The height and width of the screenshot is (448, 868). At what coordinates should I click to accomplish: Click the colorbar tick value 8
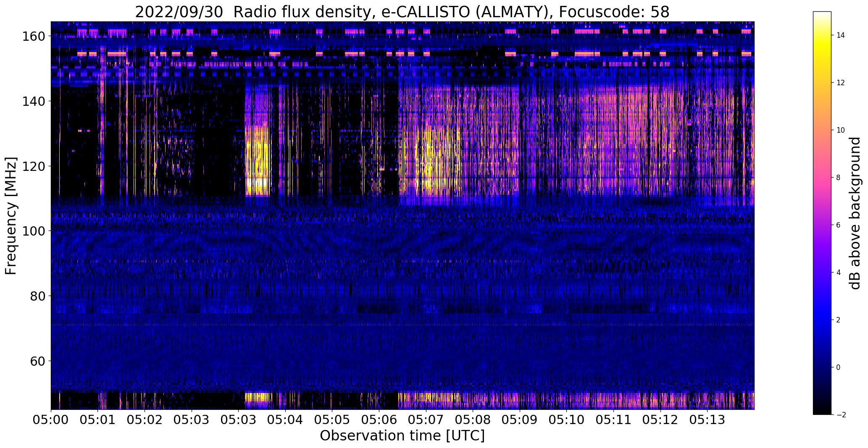[x=839, y=178]
